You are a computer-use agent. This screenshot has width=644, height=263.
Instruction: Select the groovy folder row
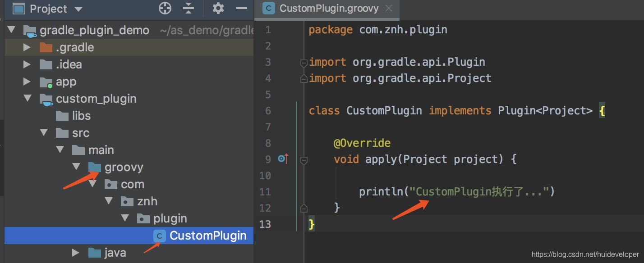[x=129, y=167]
